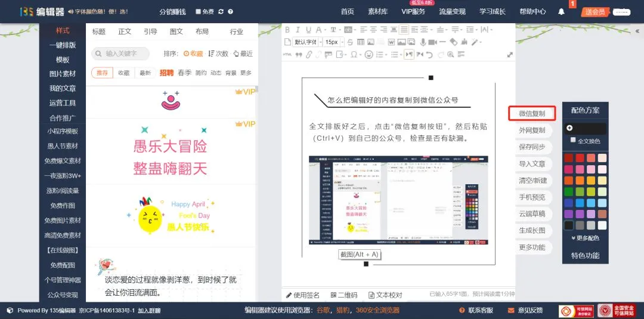Insert audio using the microphone icon
Viewport: 644px width, 319px height.
[x=423, y=42]
